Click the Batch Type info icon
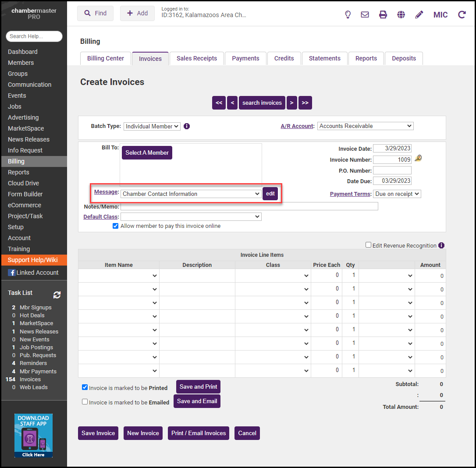 coord(187,126)
